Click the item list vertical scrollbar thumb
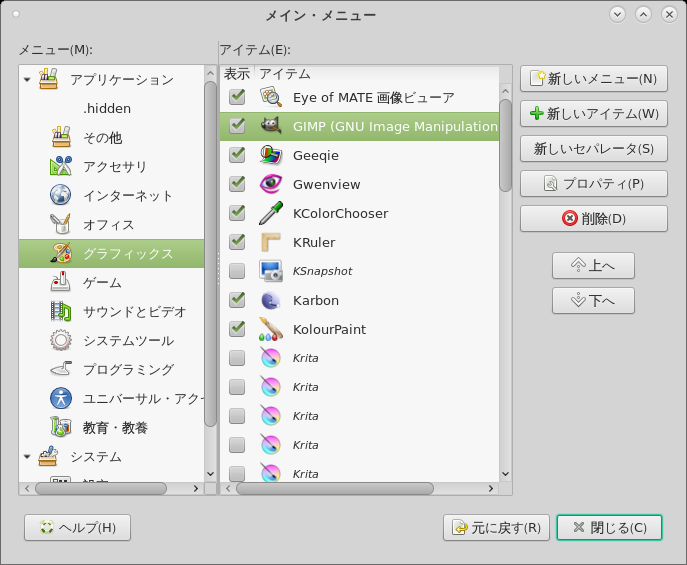Viewport: 687px width, 565px height. click(x=505, y=145)
